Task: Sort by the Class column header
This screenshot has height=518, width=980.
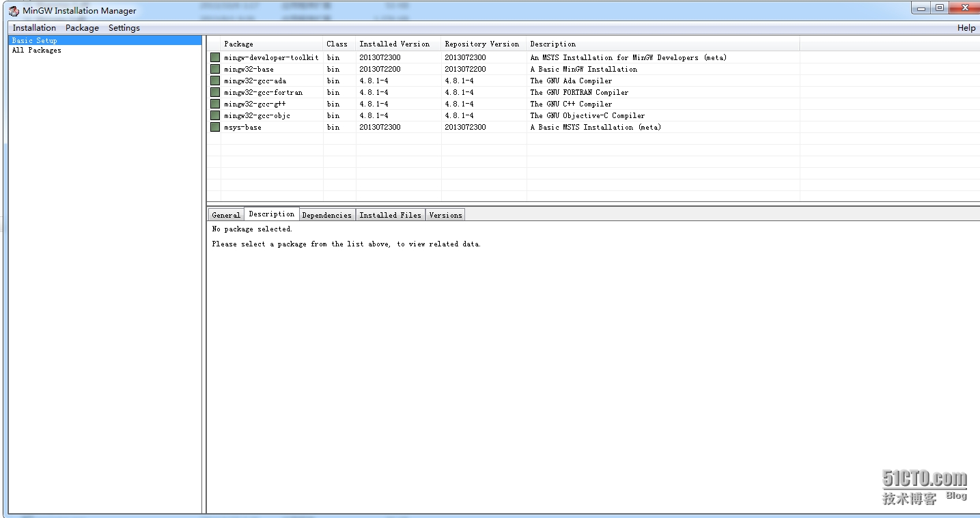Action: point(339,44)
